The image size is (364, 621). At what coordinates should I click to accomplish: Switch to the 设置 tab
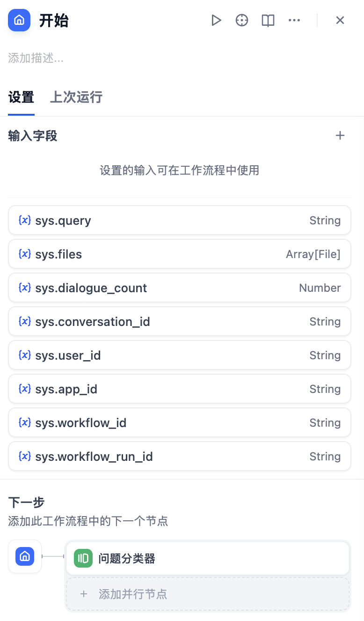point(21,97)
